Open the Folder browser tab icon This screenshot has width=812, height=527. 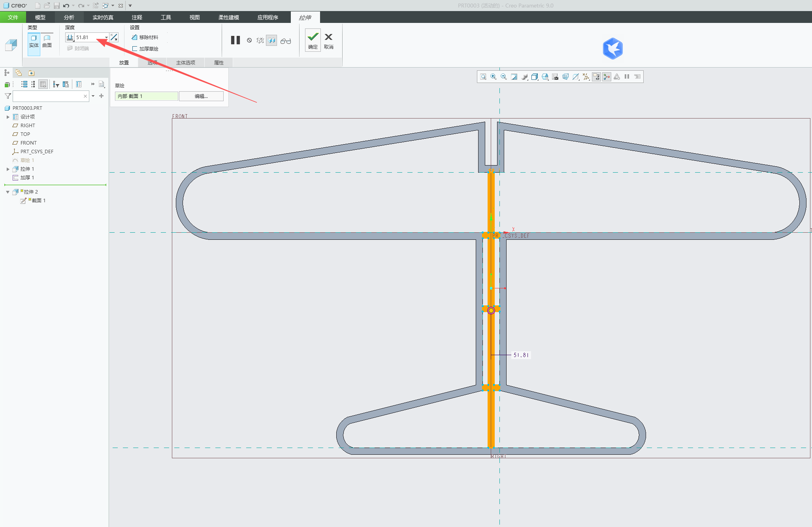31,73
